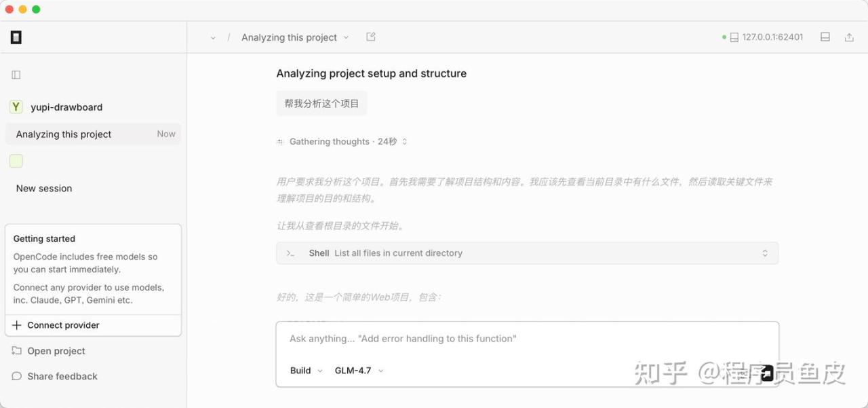Viewport: 868px width, 408px height.
Task: Click the pale green project square
Action: [16, 161]
